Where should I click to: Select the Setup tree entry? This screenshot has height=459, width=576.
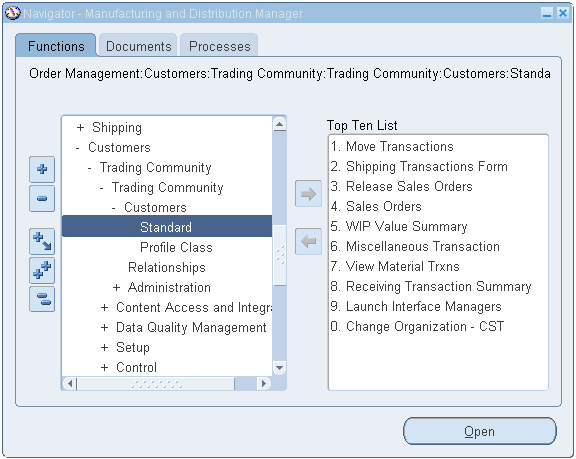133,347
